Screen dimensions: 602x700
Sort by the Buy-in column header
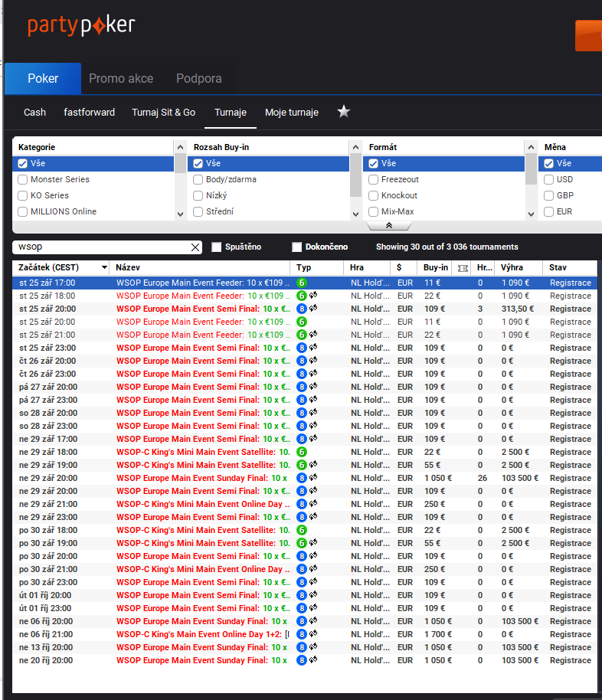(x=435, y=267)
